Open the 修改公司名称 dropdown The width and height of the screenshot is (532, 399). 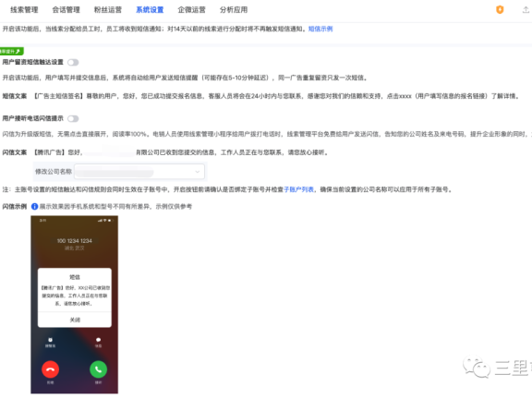[x=139, y=172]
